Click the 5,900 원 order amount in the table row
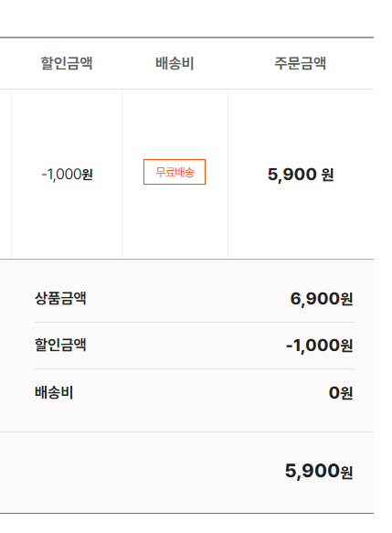 [301, 175]
